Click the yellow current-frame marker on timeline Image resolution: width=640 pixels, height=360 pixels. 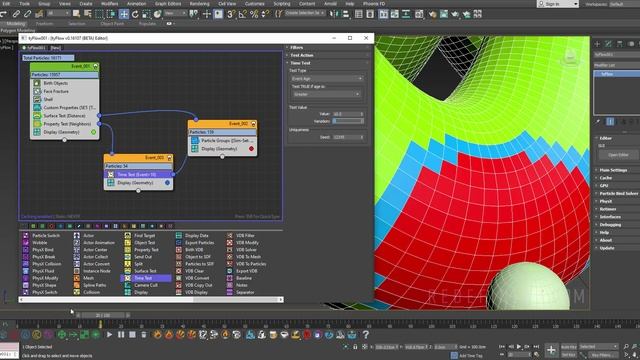(x=100, y=324)
